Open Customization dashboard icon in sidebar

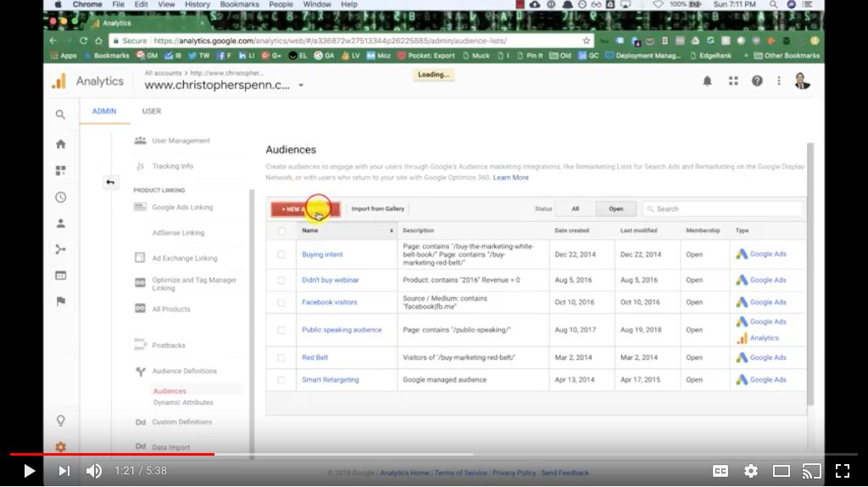point(61,170)
